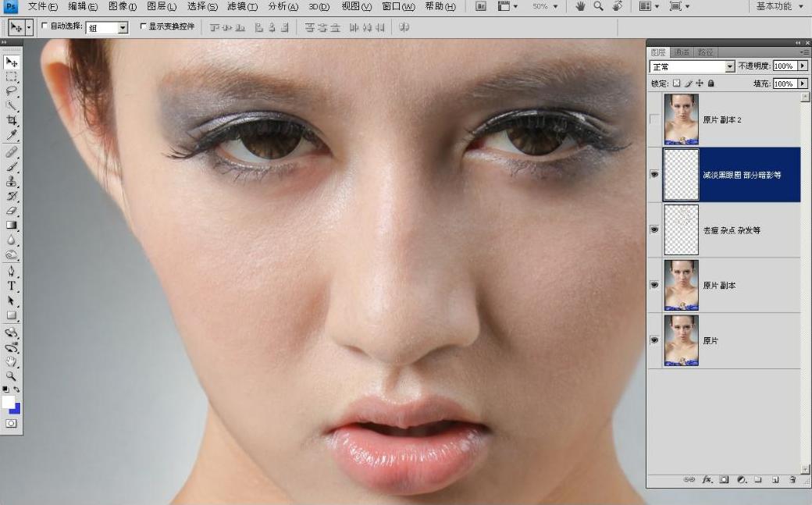The image size is (812, 505).
Task: Enable the 显示变换控件 checkbox
Action: (144, 26)
